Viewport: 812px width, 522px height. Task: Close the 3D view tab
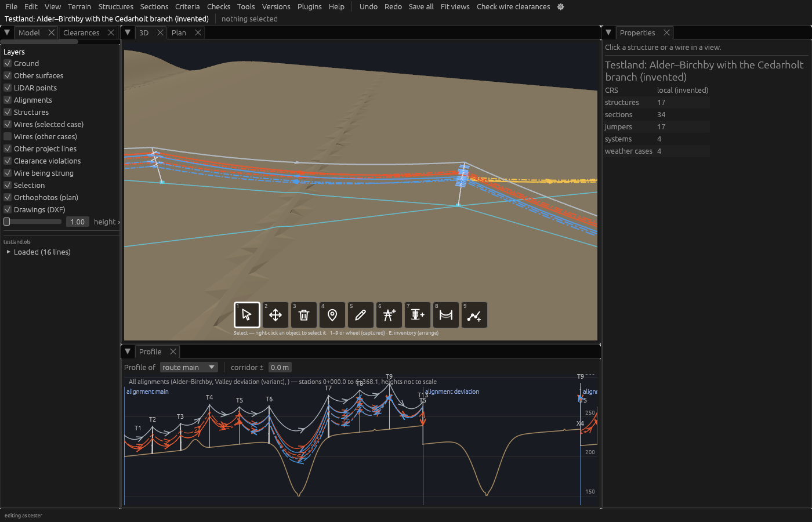click(161, 32)
